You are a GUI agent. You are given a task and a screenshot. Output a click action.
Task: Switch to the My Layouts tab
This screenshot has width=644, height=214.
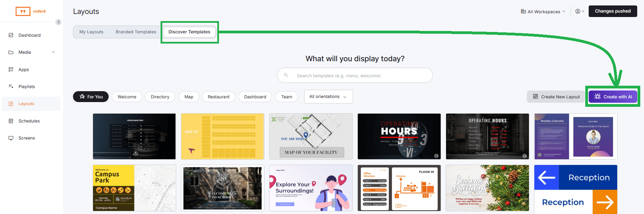tap(91, 32)
